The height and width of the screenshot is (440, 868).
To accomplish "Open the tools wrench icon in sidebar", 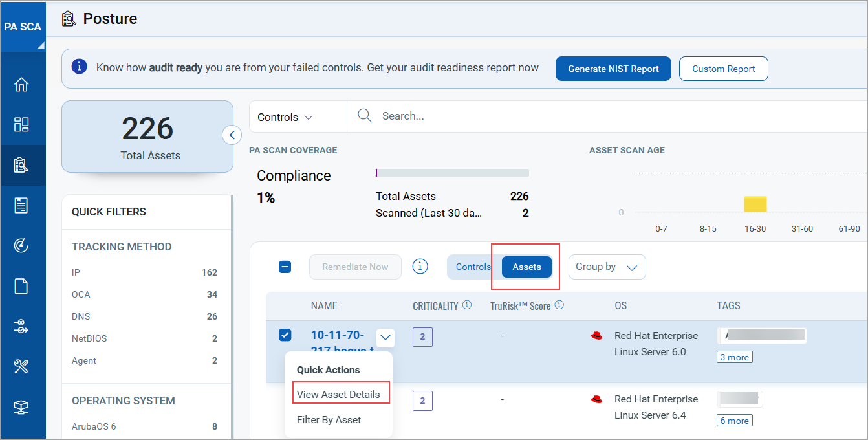I will coord(21,367).
